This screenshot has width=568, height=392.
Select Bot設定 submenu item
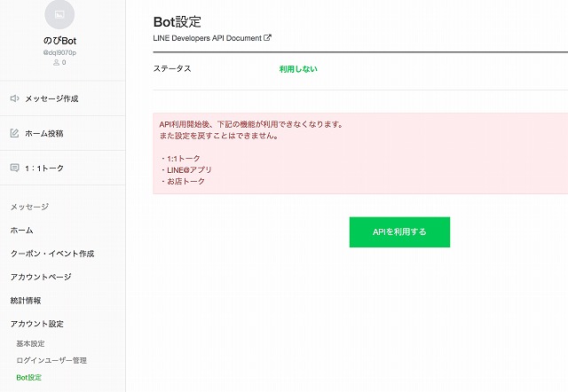pos(29,377)
